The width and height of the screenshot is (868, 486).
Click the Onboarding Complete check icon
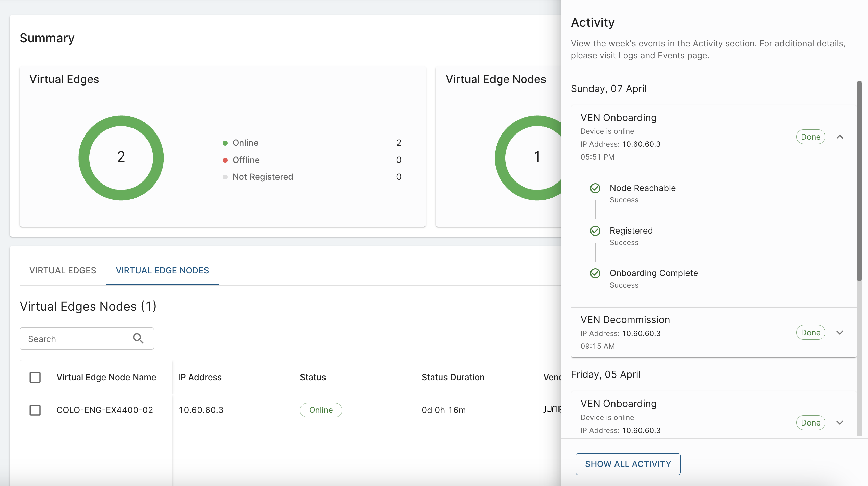(595, 273)
